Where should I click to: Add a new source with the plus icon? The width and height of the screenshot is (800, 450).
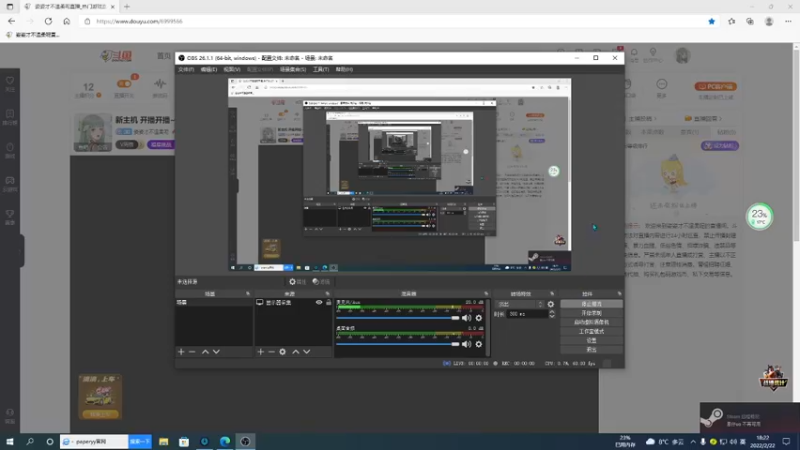[x=261, y=352]
